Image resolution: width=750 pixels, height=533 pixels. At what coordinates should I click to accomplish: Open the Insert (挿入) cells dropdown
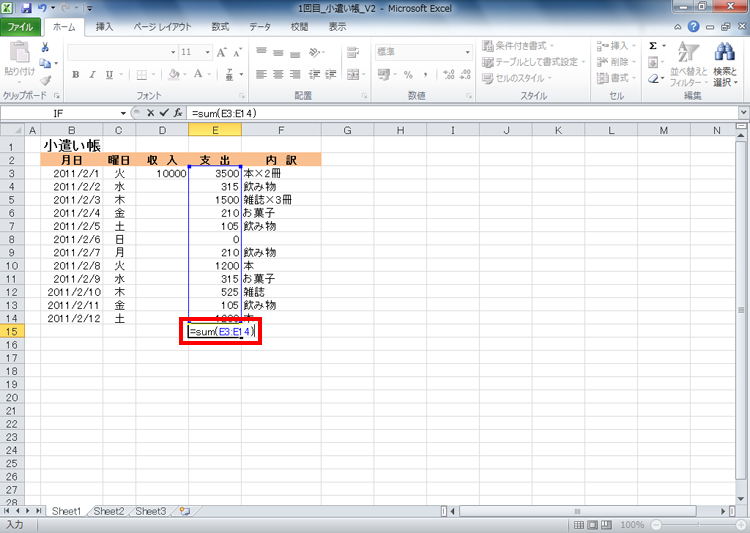tap(617, 46)
